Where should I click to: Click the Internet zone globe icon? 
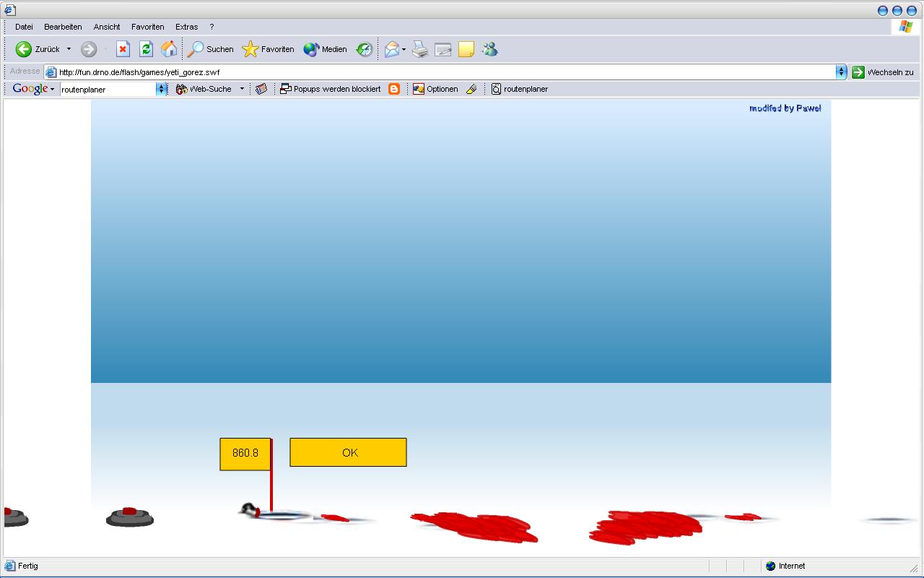(770, 566)
